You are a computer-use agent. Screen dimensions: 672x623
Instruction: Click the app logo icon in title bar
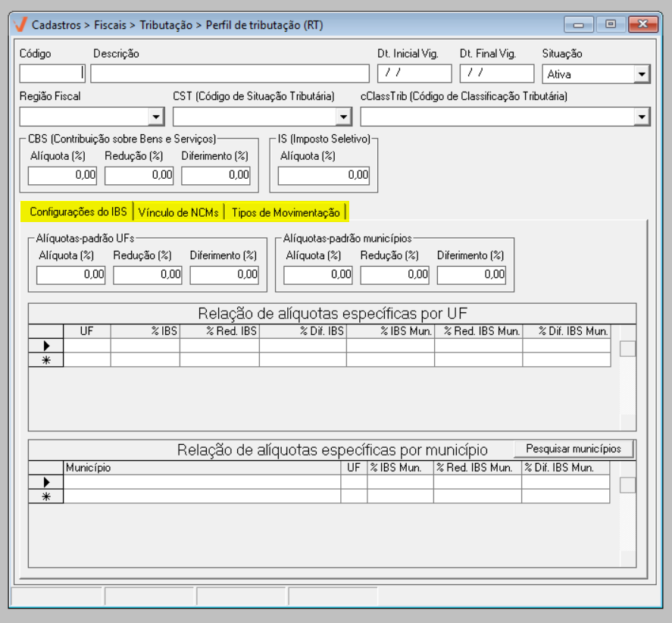(x=20, y=25)
